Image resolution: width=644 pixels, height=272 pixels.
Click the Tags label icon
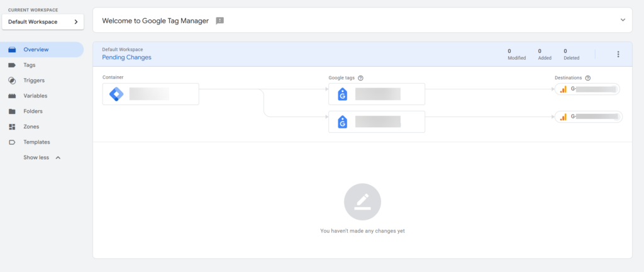point(12,65)
